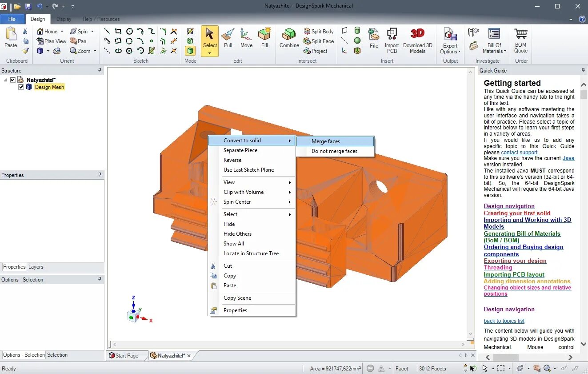This screenshot has width=588, height=374.
Task: Click the Project tool
Action: pyautogui.click(x=316, y=51)
